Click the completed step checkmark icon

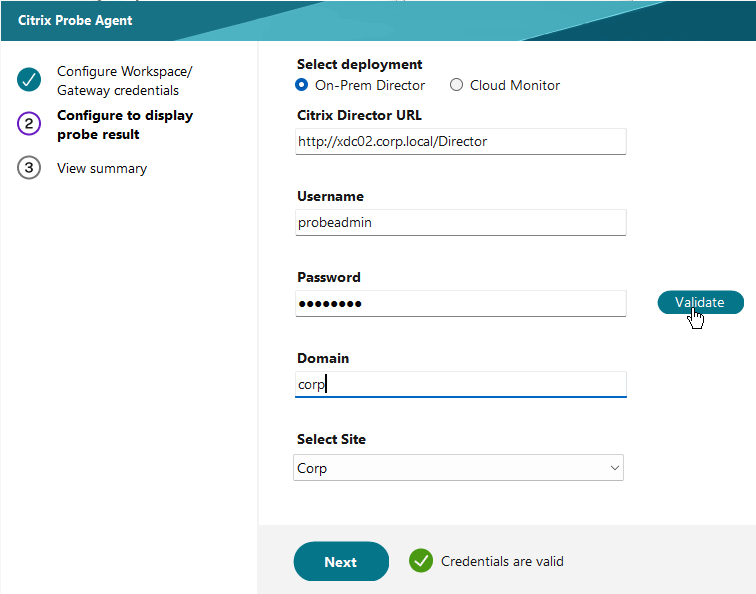(x=29, y=80)
